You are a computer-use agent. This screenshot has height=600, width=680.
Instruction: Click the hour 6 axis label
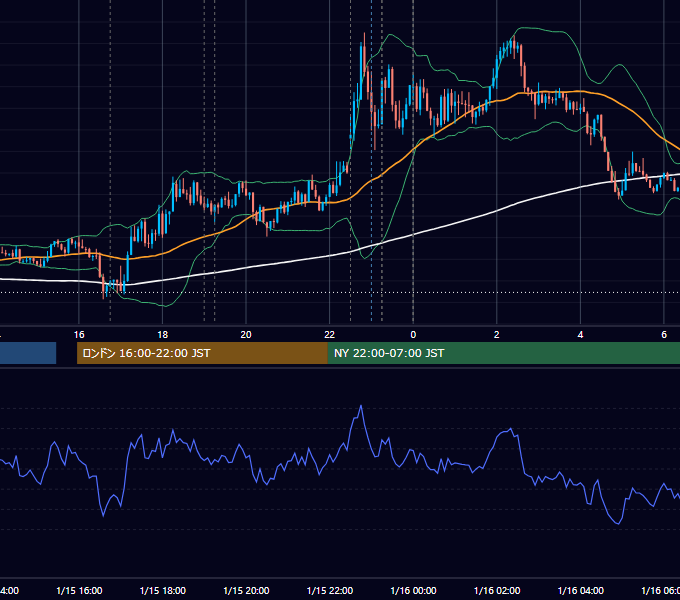pos(664,334)
